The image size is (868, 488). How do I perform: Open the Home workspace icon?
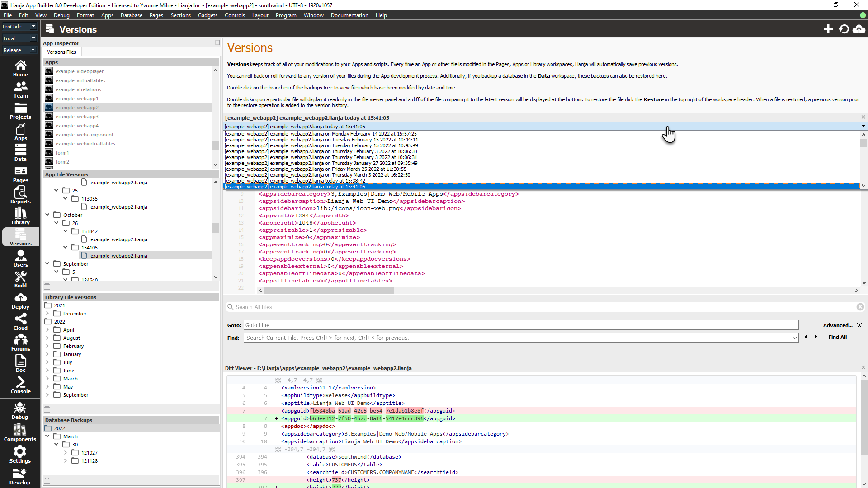(x=20, y=68)
